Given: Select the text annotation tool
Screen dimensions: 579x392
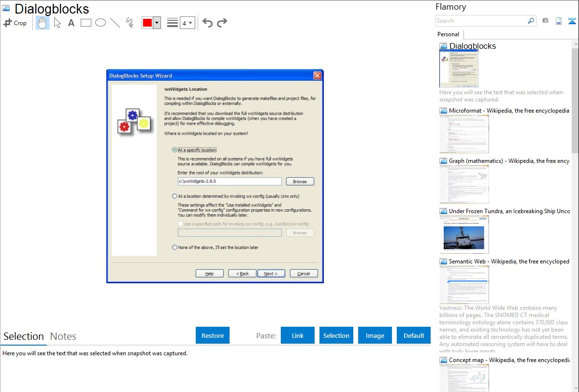Looking at the screenshot, I should tap(71, 23).
